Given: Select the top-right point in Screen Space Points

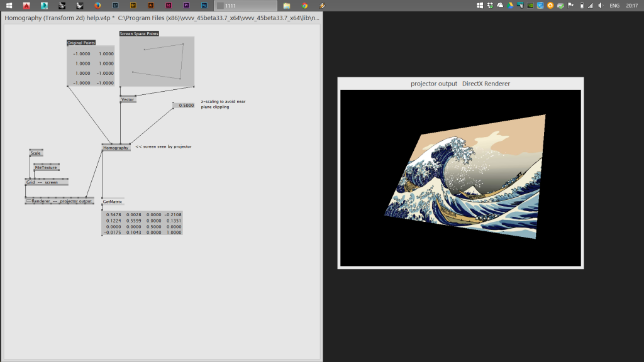Looking at the screenshot, I should pos(183,44).
